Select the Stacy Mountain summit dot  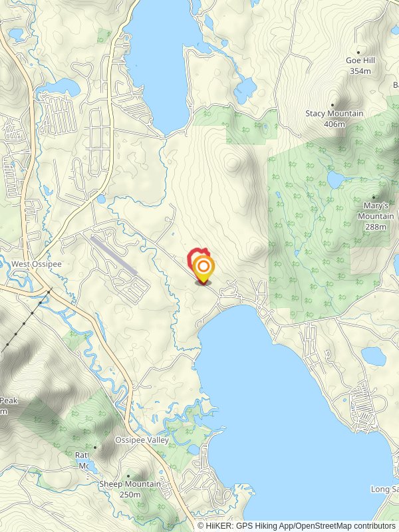click(332, 105)
